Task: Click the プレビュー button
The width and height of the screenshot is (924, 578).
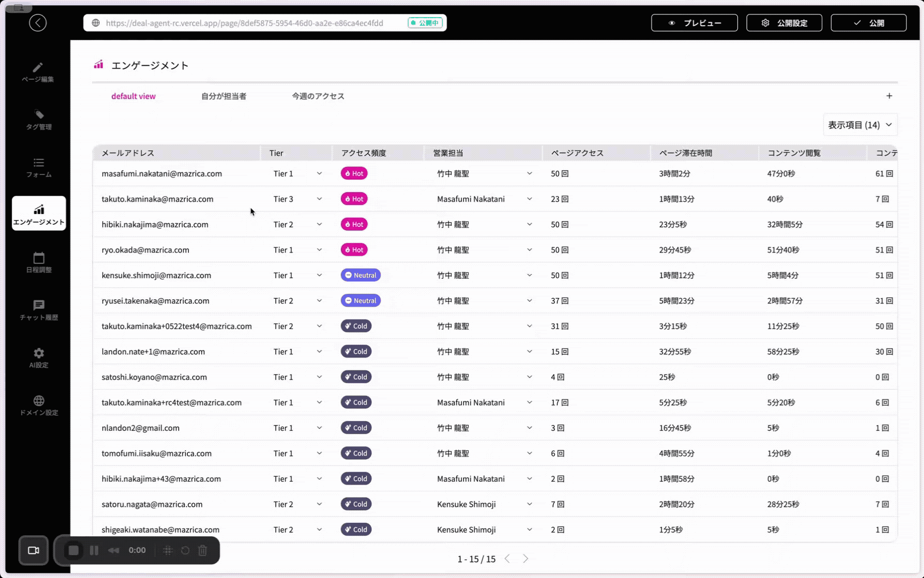Action: click(x=694, y=23)
